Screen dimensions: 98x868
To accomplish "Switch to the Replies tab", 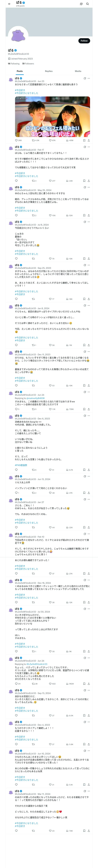I will tap(49, 71).
